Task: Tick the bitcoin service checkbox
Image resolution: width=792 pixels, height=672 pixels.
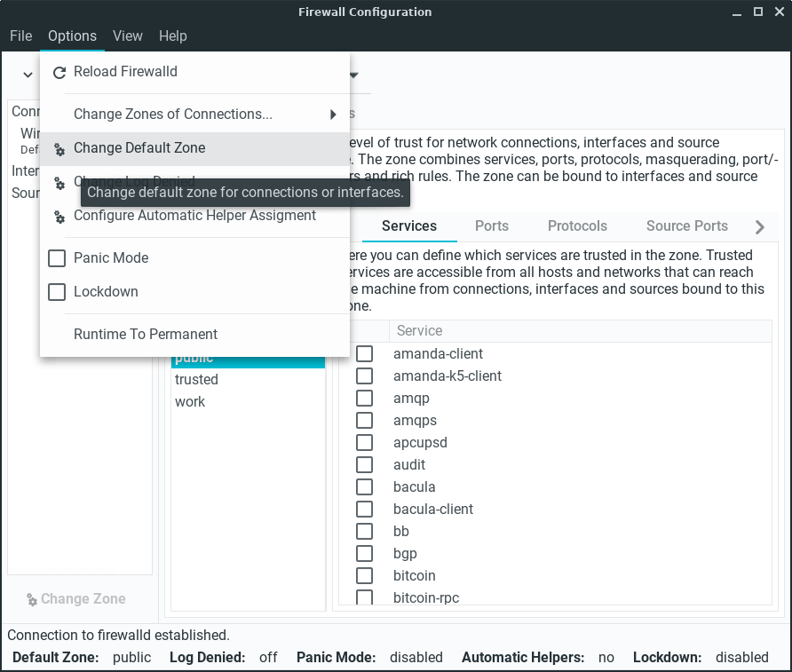Action: (364, 576)
